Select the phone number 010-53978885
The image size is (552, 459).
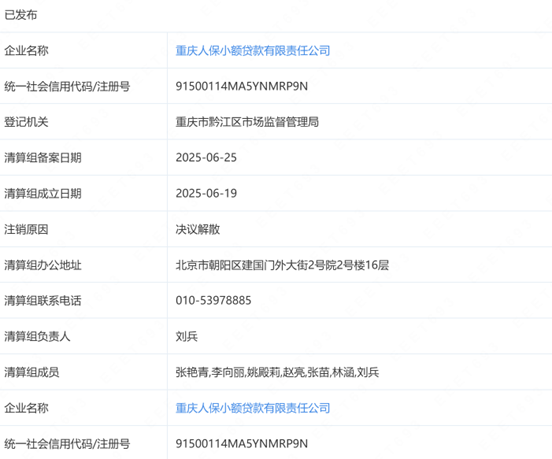click(213, 301)
